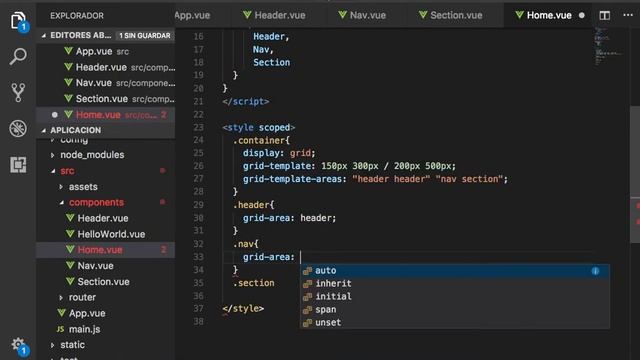Screen dimensions: 640x360
Task: Choose the initial autocomplete suggestion
Action: coord(455,297)
